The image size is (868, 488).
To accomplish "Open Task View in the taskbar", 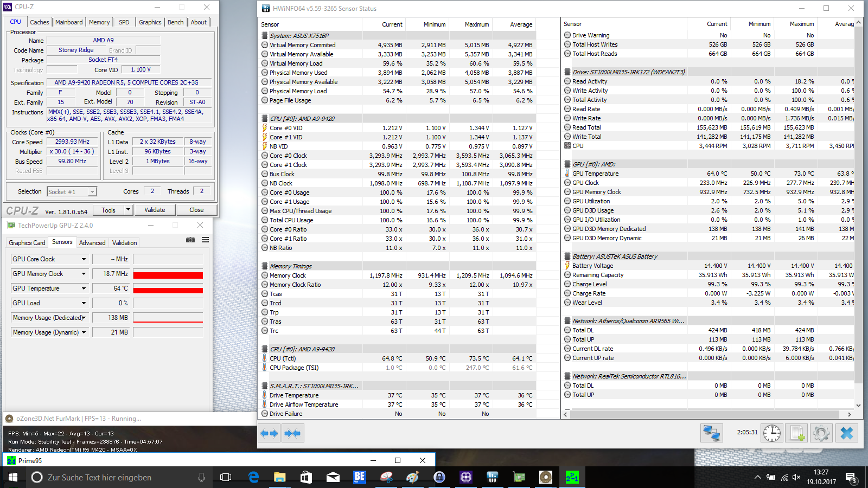I will [226, 477].
